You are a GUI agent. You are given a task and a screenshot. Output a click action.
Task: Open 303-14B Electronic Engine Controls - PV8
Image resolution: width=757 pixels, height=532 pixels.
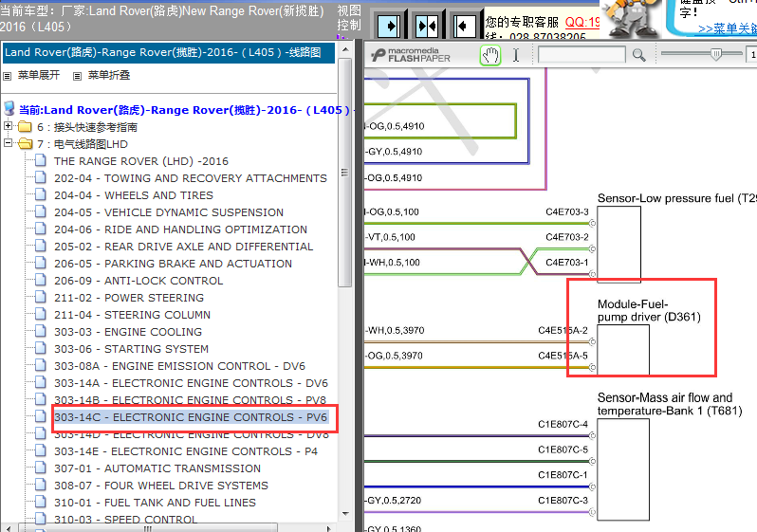[x=191, y=400]
